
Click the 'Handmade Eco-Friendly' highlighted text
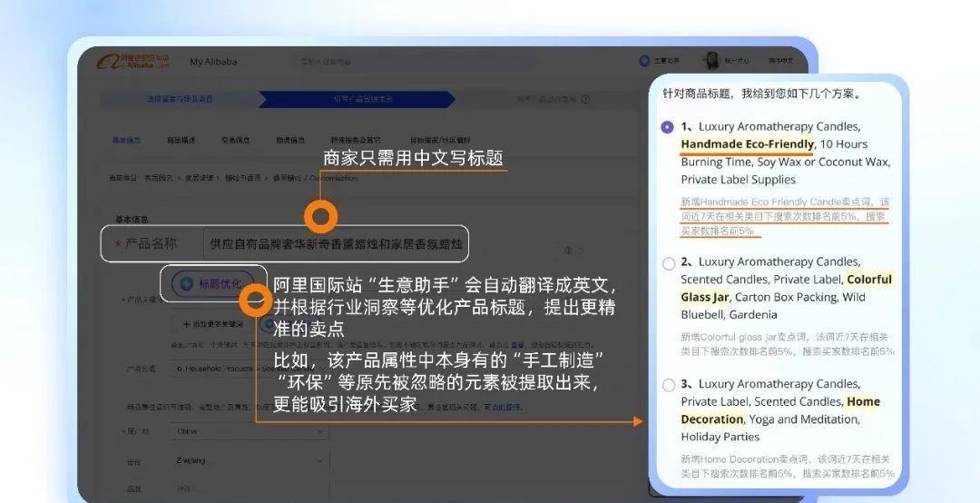tap(748, 144)
